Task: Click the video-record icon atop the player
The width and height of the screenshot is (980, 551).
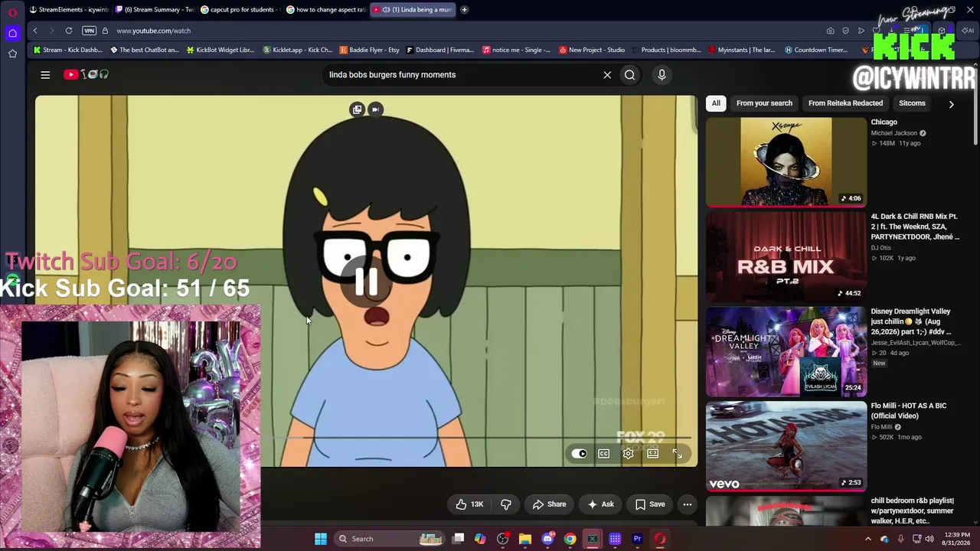Action: click(x=375, y=109)
